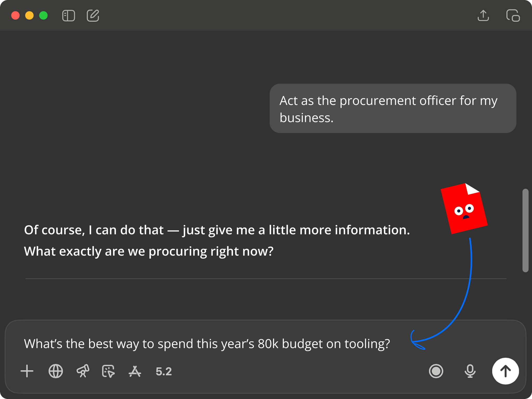
Task: Click the red document character mascot
Action: (x=464, y=209)
